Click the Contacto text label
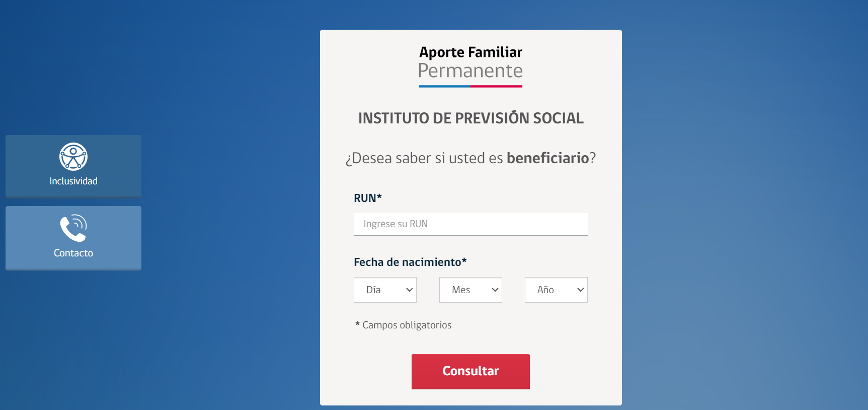Viewport: 868px width, 410px height. 73,253
